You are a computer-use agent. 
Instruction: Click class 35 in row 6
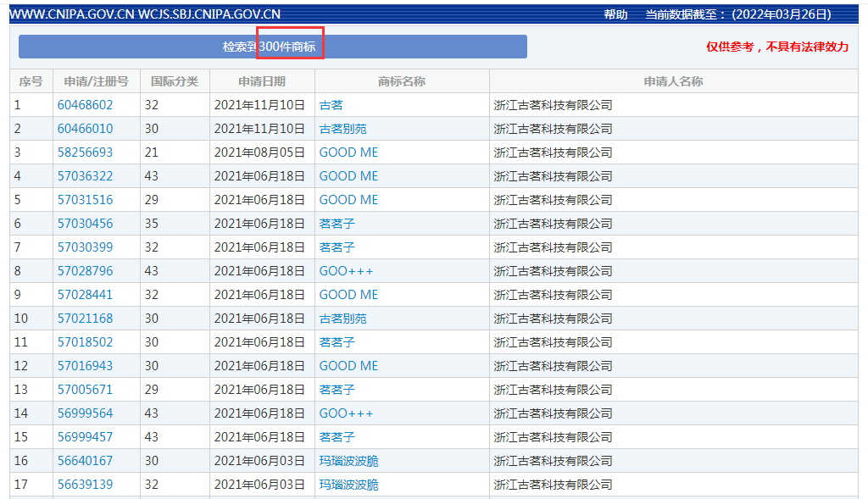coord(152,224)
